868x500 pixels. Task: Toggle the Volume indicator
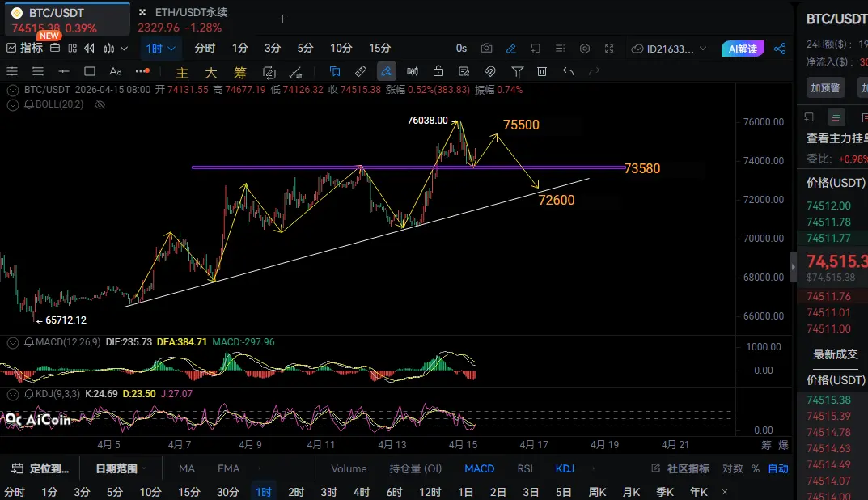pyautogui.click(x=349, y=468)
